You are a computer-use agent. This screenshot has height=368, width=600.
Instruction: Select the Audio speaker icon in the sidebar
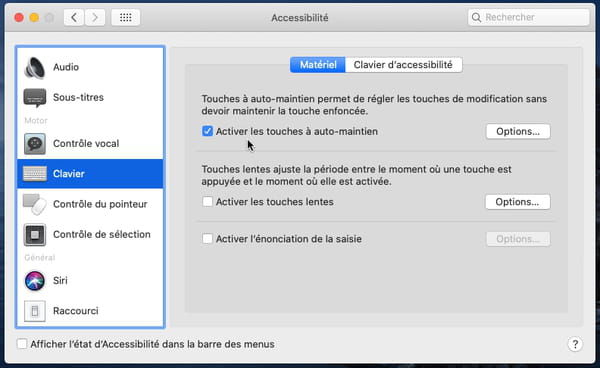(35, 67)
